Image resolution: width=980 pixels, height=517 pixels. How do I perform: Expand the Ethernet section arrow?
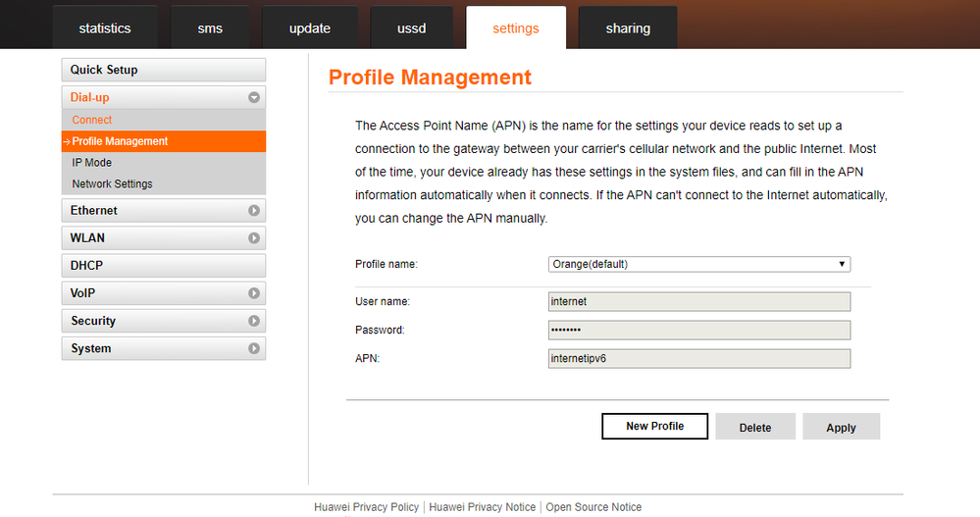(254, 211)
